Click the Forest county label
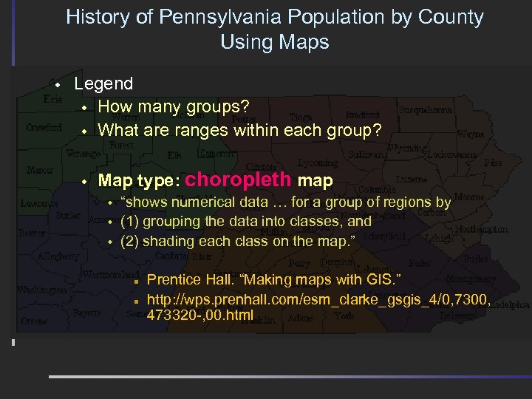The height and width of the screenshot is (399, 532). coord(121,146)
